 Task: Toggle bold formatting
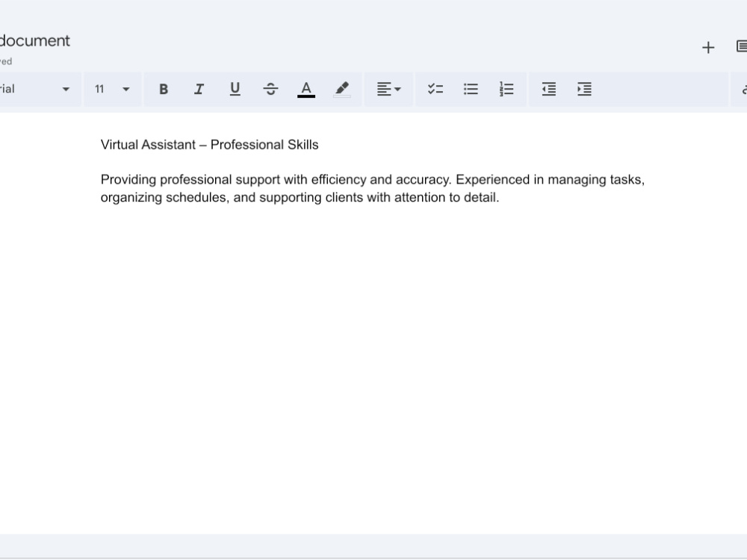click(x=164, y=89)
